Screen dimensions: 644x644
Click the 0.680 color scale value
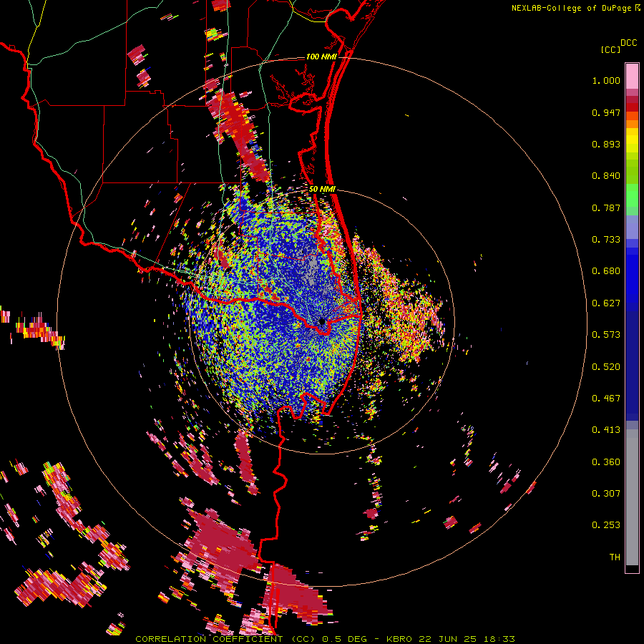click(606, 271)
